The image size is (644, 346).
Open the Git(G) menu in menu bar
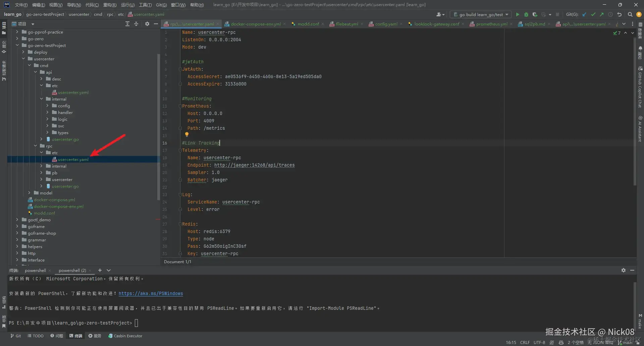(x=161, y=5)
